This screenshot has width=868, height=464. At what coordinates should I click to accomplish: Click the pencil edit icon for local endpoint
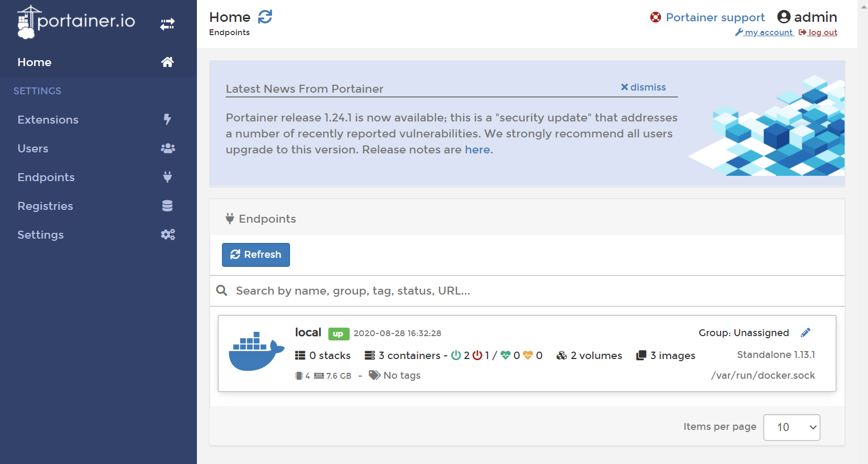point(805,333)
